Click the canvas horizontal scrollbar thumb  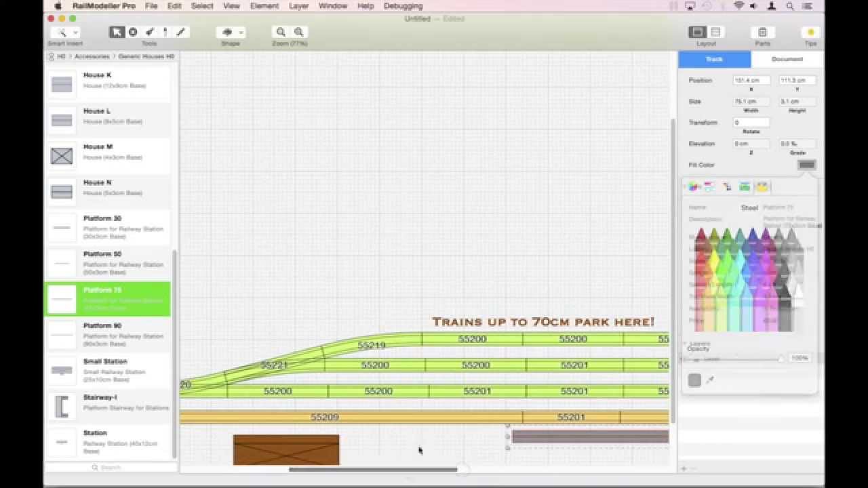click(373, 469)
